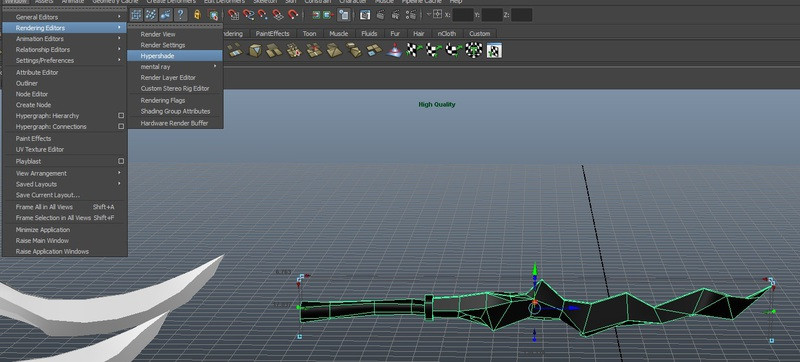
Task: Click the blue and red cone shelf icon
Action: [x=393, y=50]
